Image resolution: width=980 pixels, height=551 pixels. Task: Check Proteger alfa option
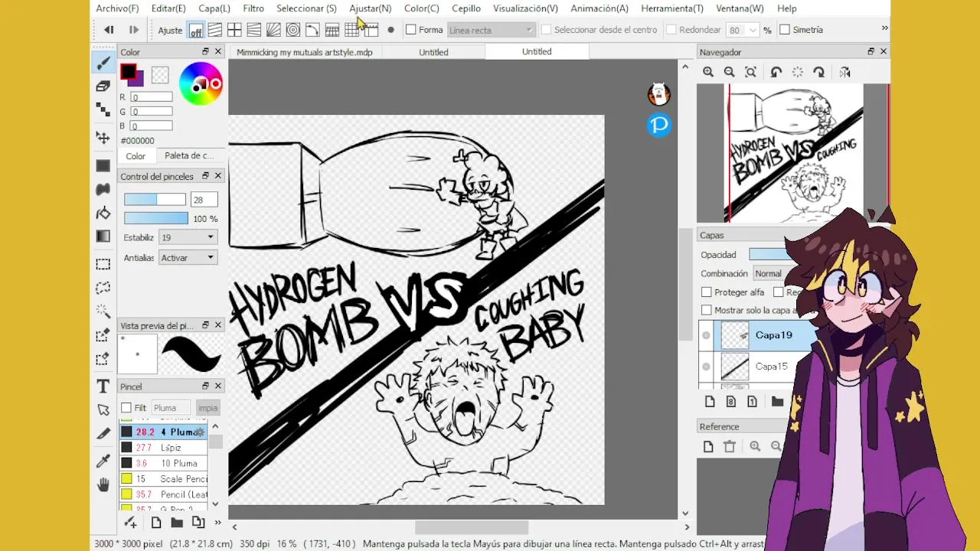(x=707, y=292)
